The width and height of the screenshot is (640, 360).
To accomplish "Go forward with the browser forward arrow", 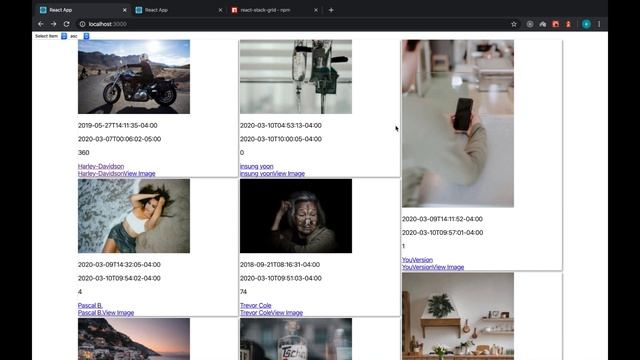I will (x=53, y=24).
